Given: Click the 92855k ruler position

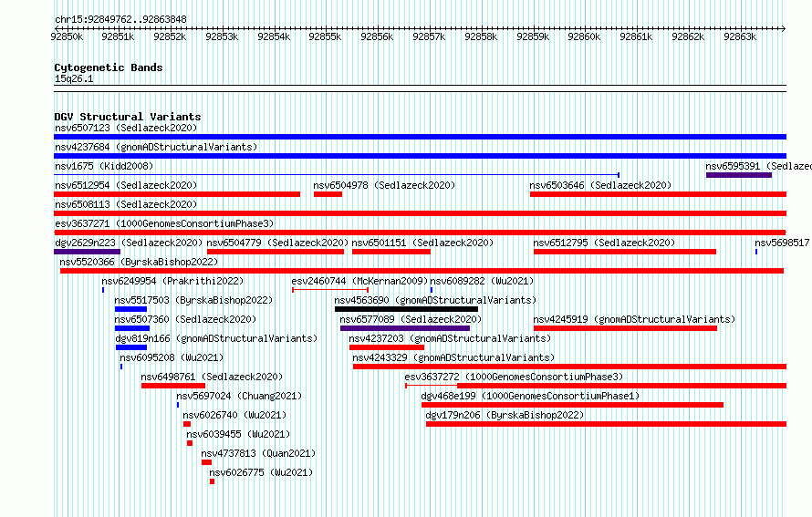Looking at the screenshot, I should (325, 36).
